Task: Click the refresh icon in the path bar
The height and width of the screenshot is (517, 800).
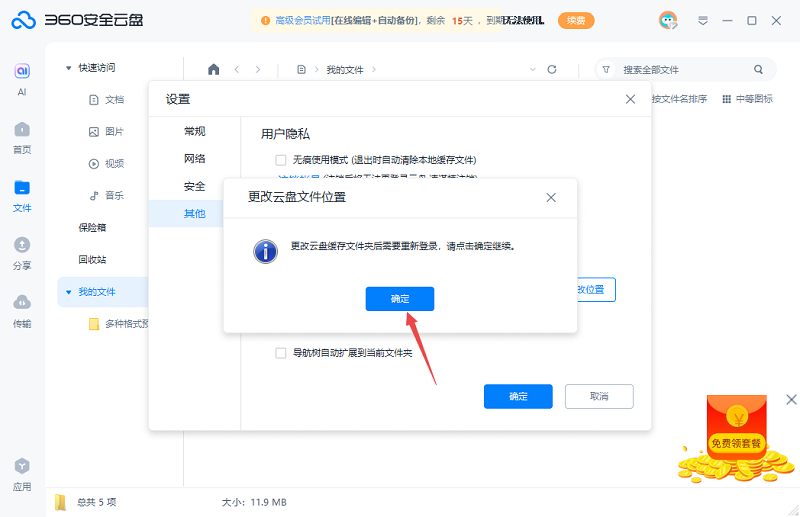Action: [552, 69]
